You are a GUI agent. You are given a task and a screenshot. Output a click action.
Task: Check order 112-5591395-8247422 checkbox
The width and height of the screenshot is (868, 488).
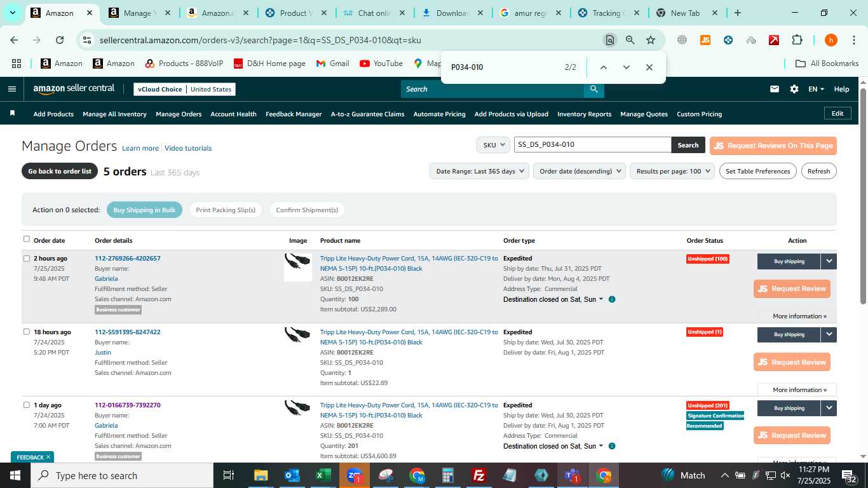[x=27, y=332]
